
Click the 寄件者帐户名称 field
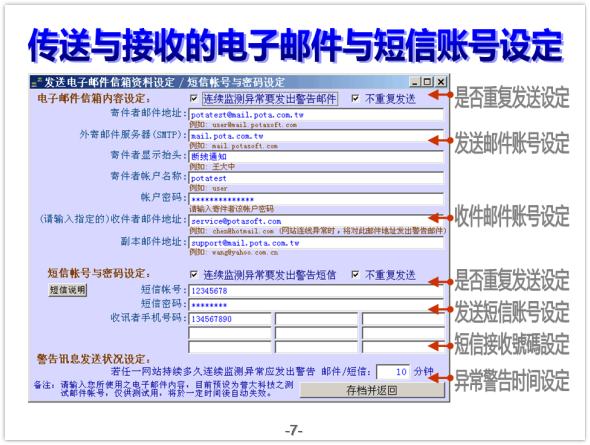[x=316, y=178]
